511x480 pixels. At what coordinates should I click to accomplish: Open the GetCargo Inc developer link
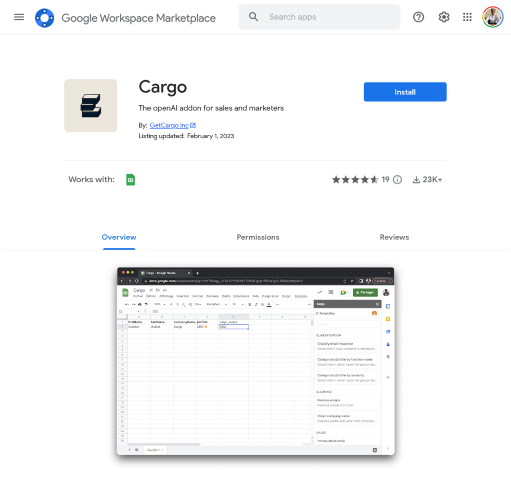(169, 125)
